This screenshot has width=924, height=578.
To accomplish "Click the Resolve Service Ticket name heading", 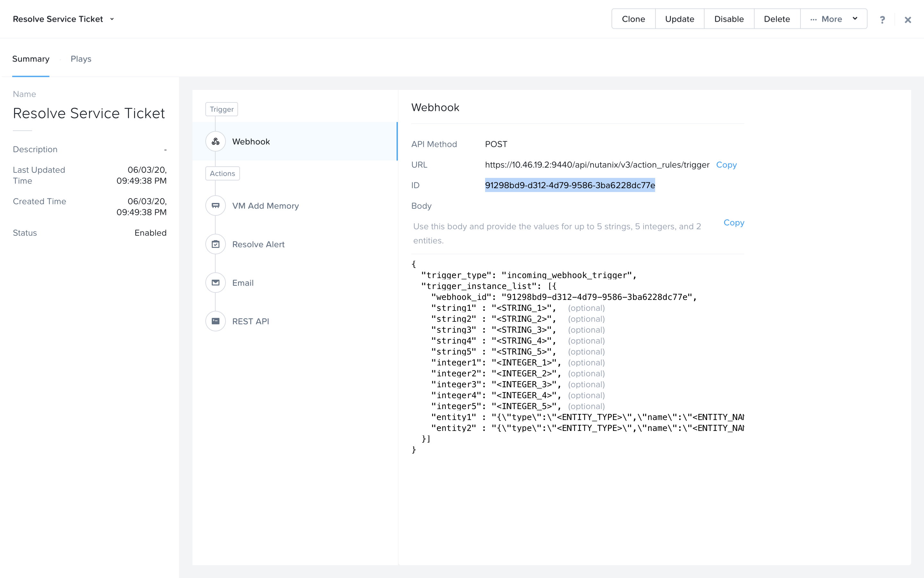I will click(89, 113).
